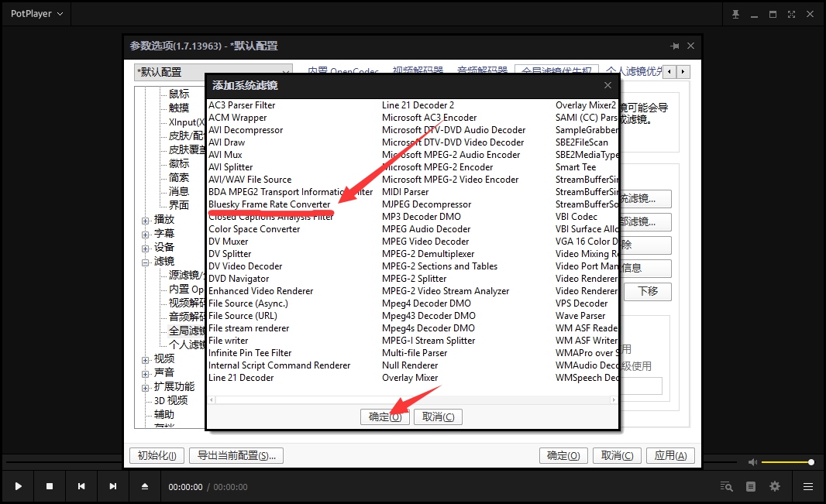Open the 默认配置 profile dropdown
The image size is (826, 504).
click(213, 72)
